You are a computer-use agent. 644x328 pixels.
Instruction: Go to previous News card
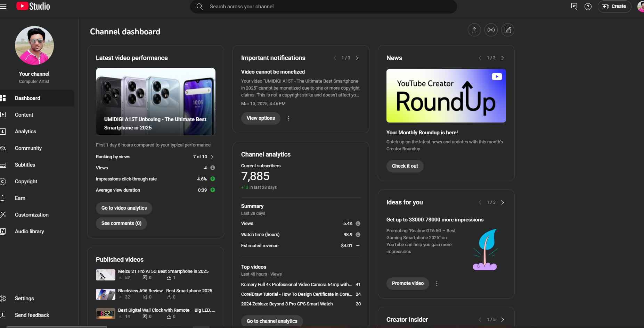[x=480, y=58]
